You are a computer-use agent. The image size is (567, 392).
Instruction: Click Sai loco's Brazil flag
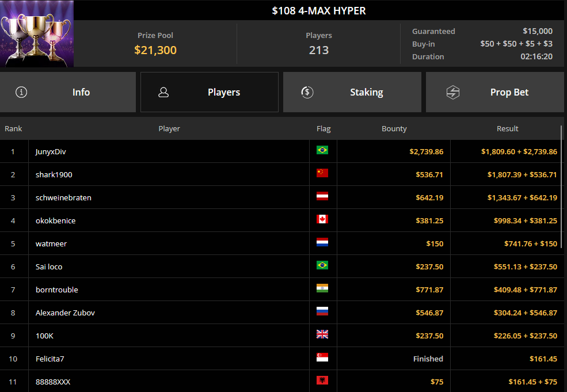coord(322,265)
